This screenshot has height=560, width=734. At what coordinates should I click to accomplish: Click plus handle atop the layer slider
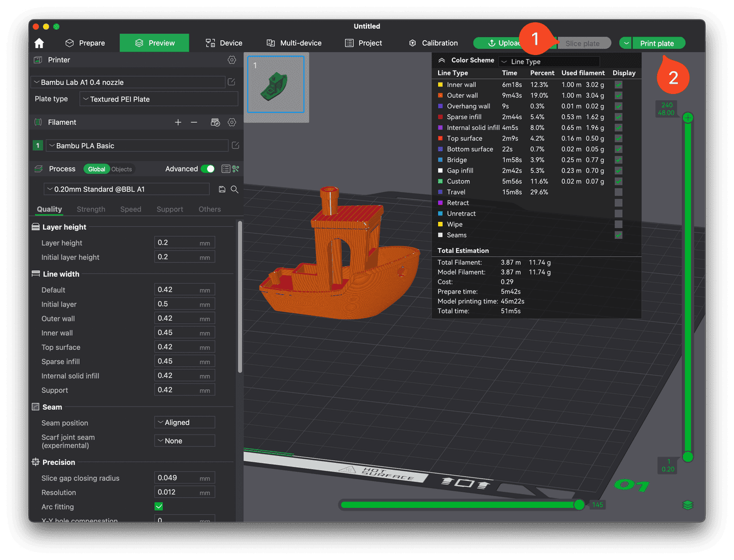[x=688, y=118]
